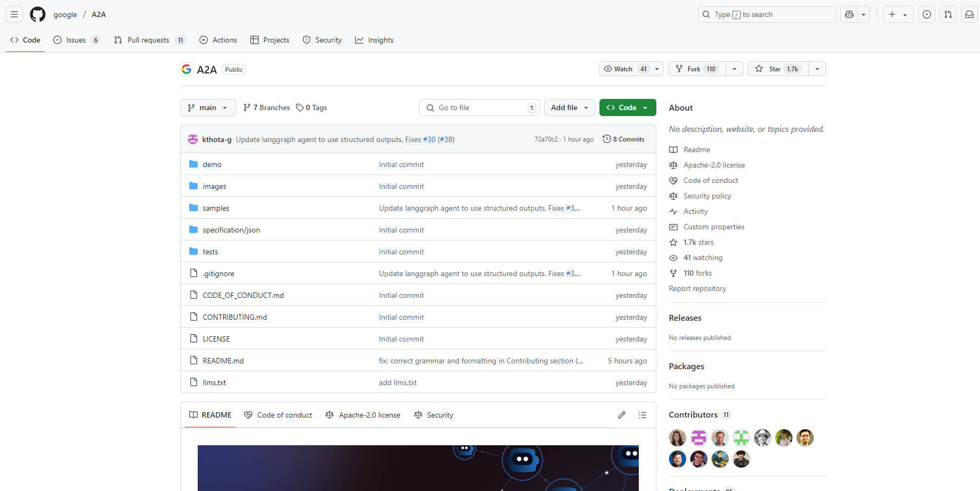Expand the Add file dropdown
Viewport: 980px width, 491px height.
click(x=569, y=107)
